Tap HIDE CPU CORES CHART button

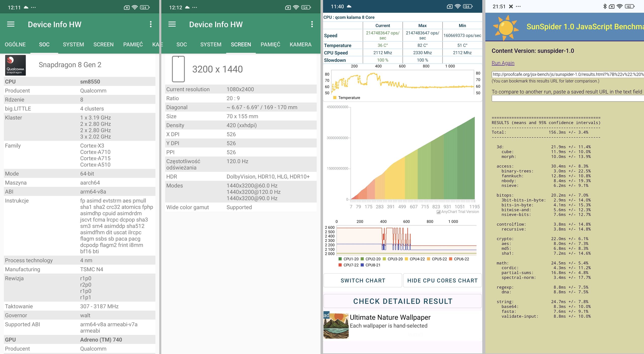tap(442, 281)
